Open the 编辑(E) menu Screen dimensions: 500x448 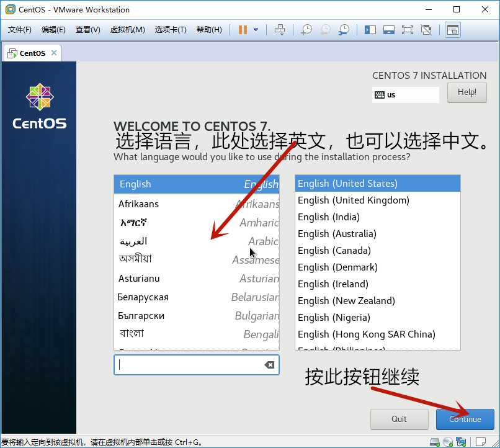(x=53, y=30)
